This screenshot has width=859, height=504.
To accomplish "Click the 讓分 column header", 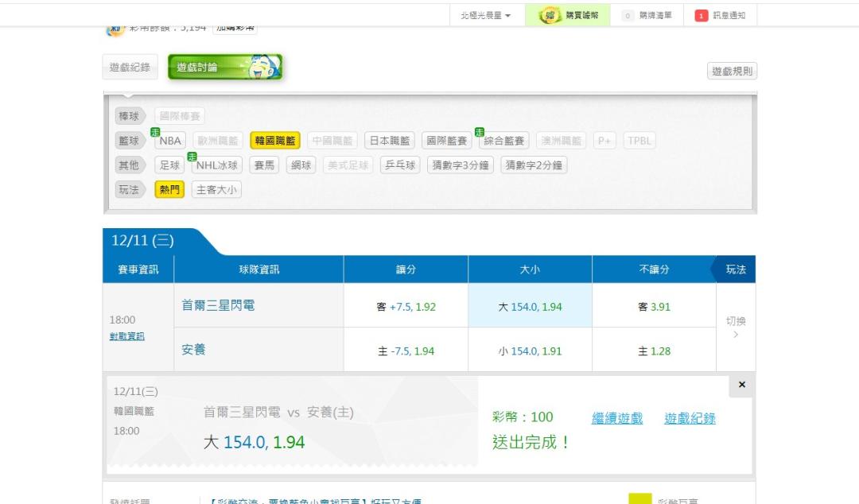I will pos(406,269).
